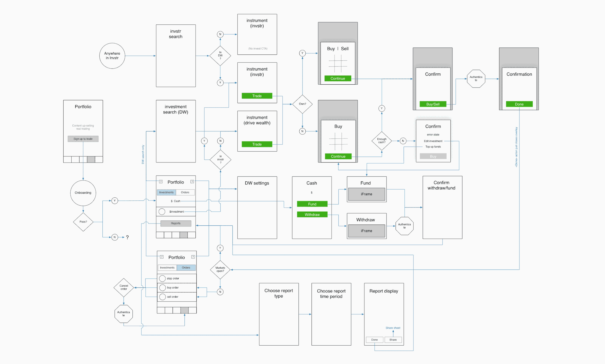Click left help icon in Investments-tab Portfolio header
Image resolution: width=605 pixels, height=364 pixels.
pyautogui.click(x=161, y=181)
